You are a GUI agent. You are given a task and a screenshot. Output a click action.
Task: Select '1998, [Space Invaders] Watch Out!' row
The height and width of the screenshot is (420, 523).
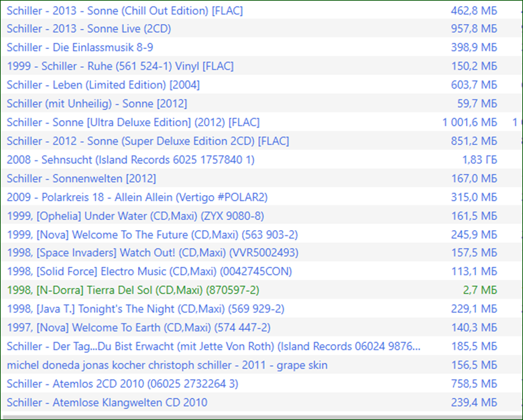(152, 252)
